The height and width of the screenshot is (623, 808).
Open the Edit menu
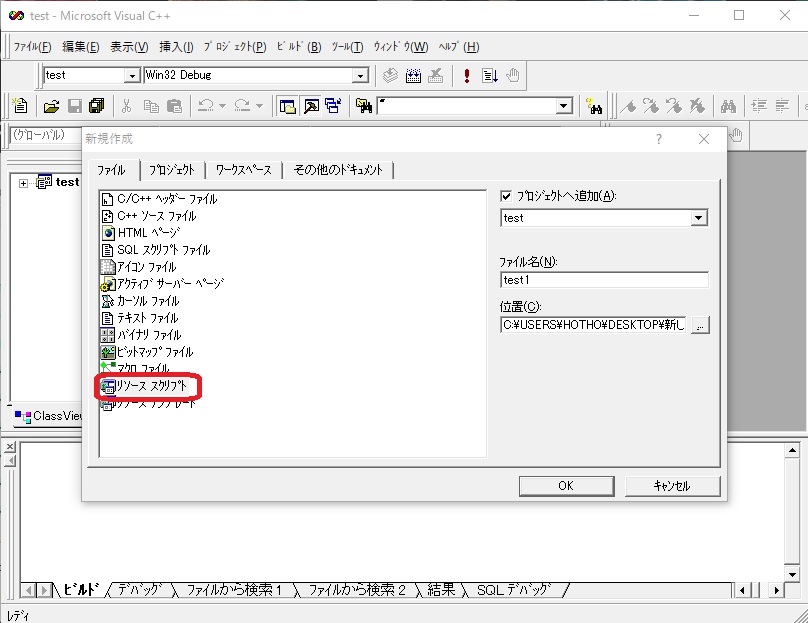(80, 47)
